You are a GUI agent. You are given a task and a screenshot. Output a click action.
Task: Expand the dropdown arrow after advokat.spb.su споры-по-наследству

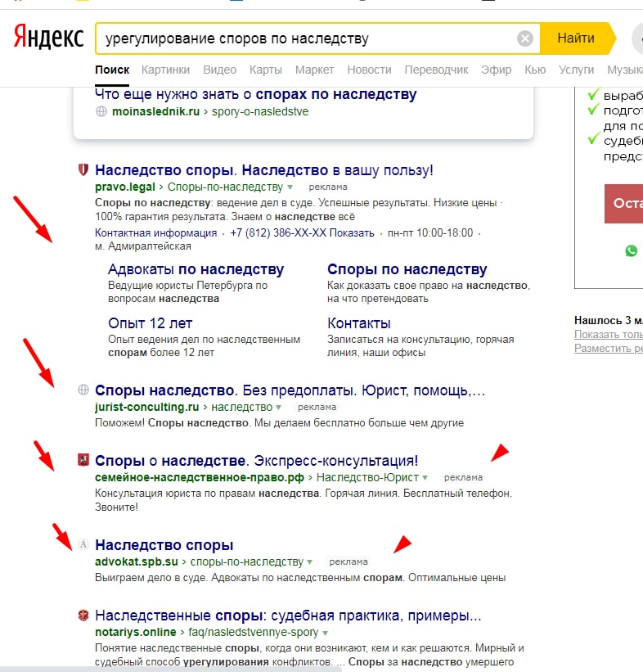click(310, 562)
